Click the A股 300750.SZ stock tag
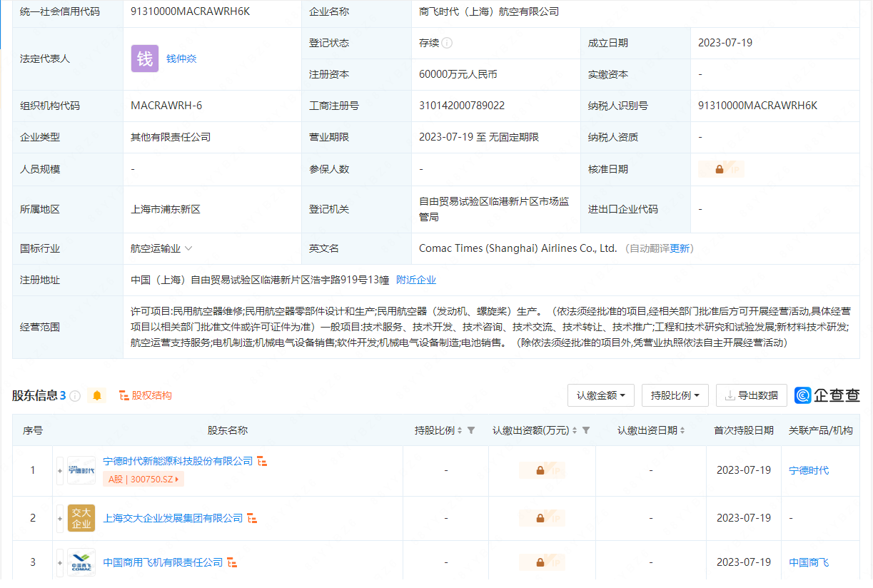The width and height of the screenshot is (873, 588). 143,480
